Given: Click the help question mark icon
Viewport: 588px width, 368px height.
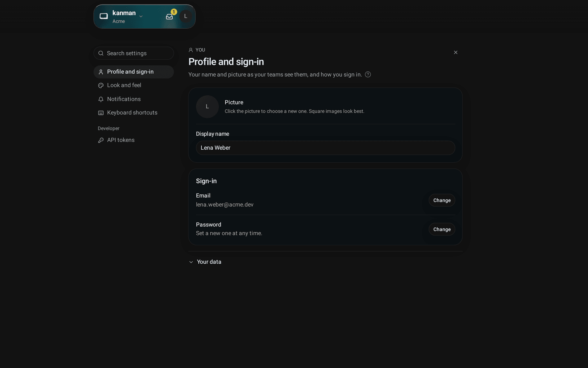Looking at the screenshot, I should pyautogui.click(x=368, y=74).
